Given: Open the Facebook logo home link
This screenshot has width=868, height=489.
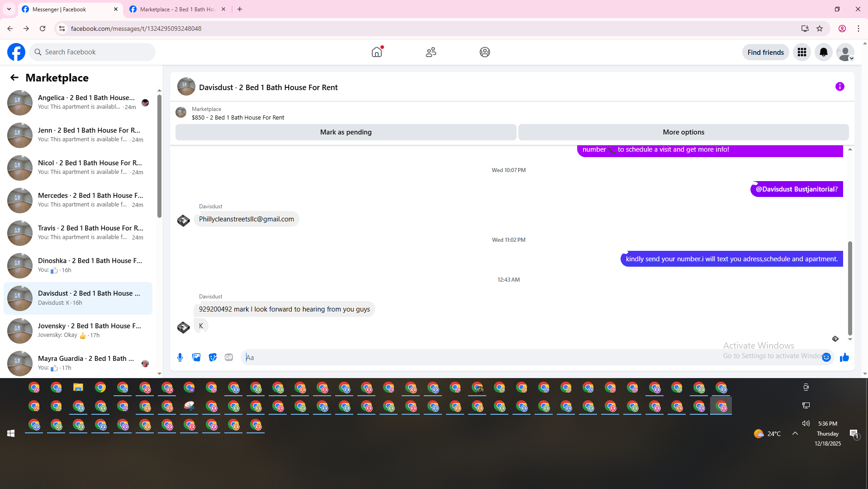Looking at the screenshot, I should 16,52.
